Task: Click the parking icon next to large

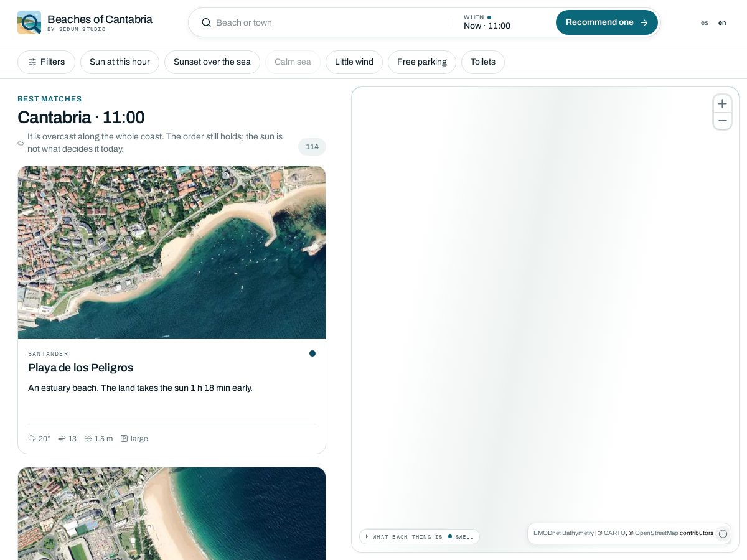Action: click(x=125, y=439)
